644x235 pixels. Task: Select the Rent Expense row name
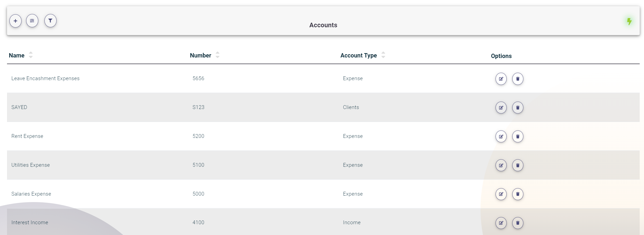tap(27, 136)
